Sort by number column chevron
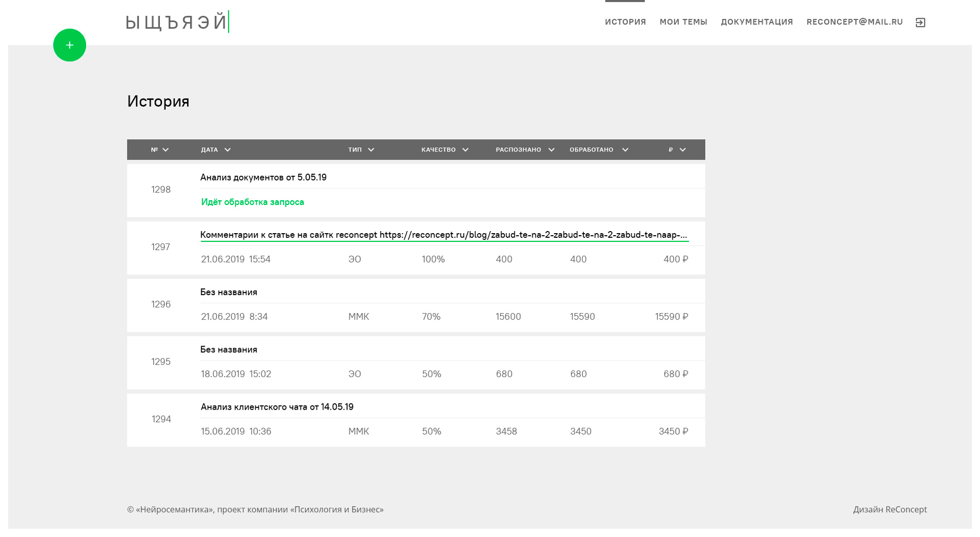 click(x=166, y=150)
